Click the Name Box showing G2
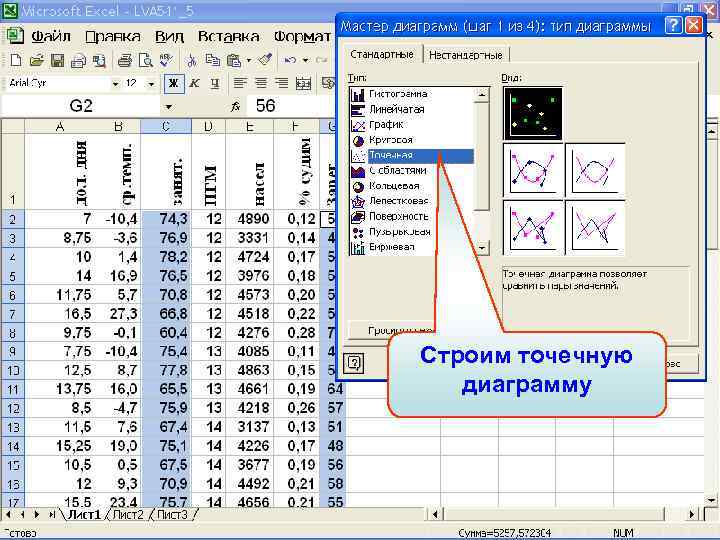 click(x=81, y=106)
